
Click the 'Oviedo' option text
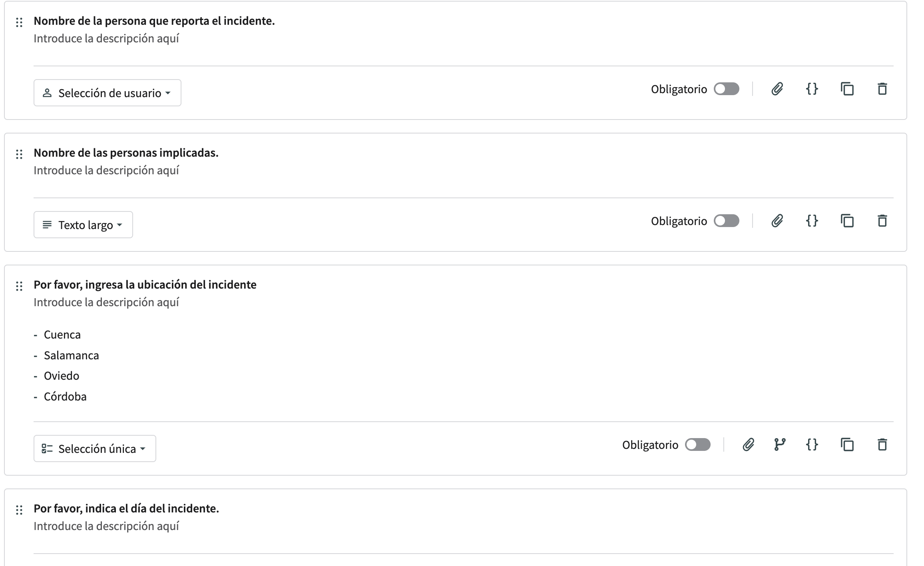(62, 375)
